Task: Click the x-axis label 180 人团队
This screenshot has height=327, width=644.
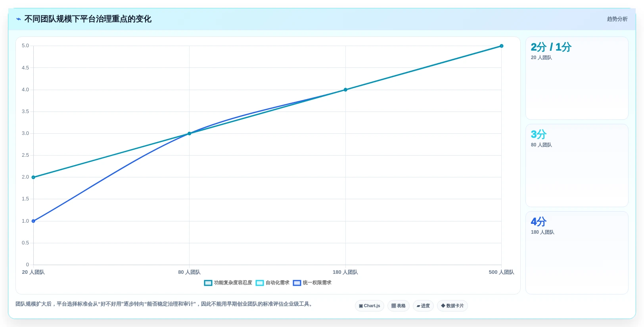Action: coord(345,272)
